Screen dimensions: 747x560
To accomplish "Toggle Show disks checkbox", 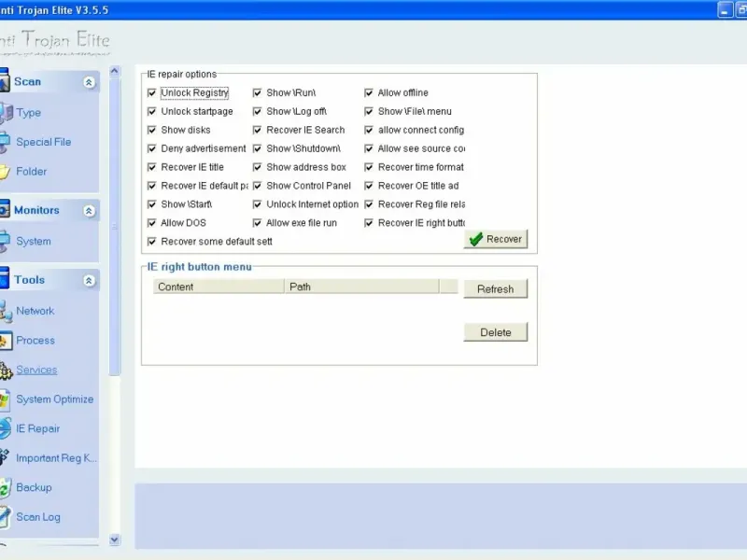I will click(x=152, y=130).
